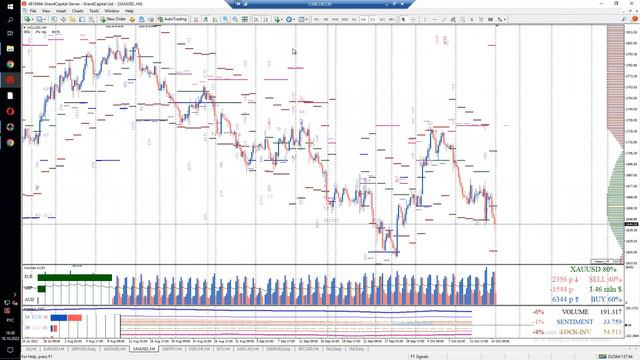Select the vertical line drawing tool
The image size is (640, 360).
coord(425,19)
